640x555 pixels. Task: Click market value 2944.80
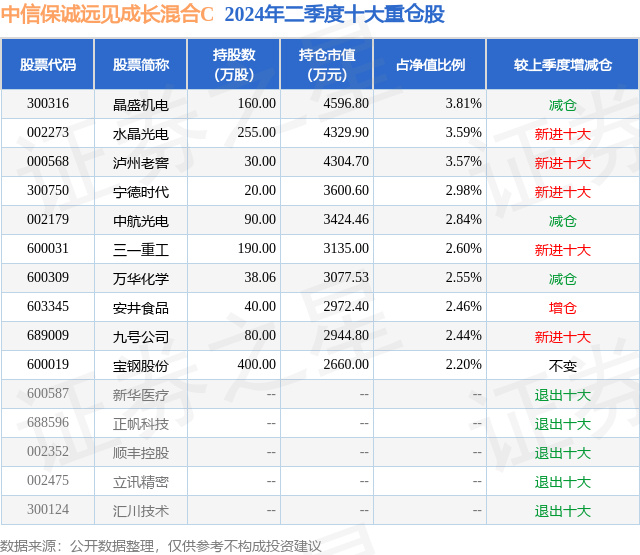click(346, 335)
